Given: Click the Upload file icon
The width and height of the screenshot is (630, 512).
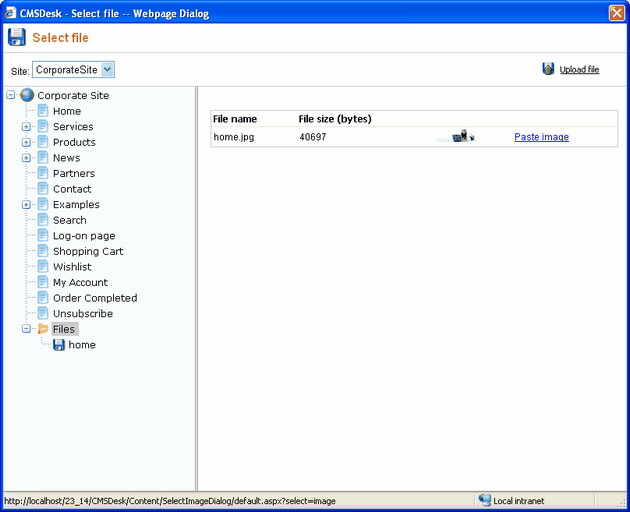Looking at the screenshot, I should click(548, 69).
